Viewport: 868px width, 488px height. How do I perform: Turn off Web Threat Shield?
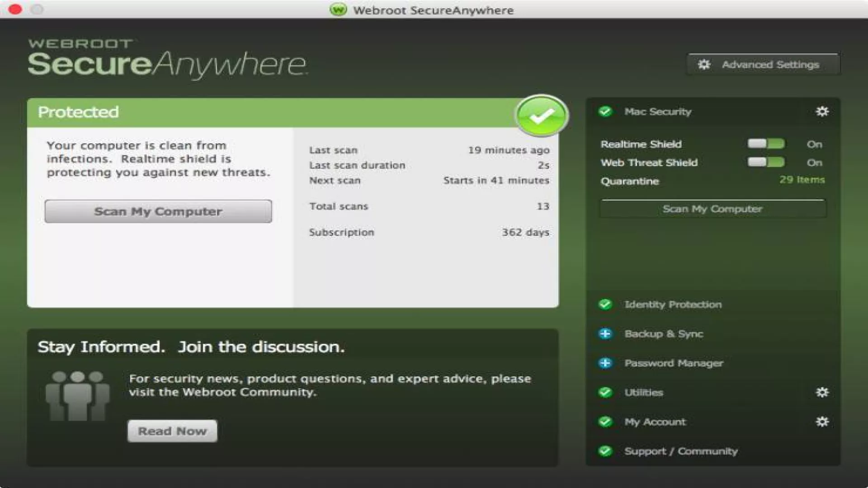click(x=767, y=162)
